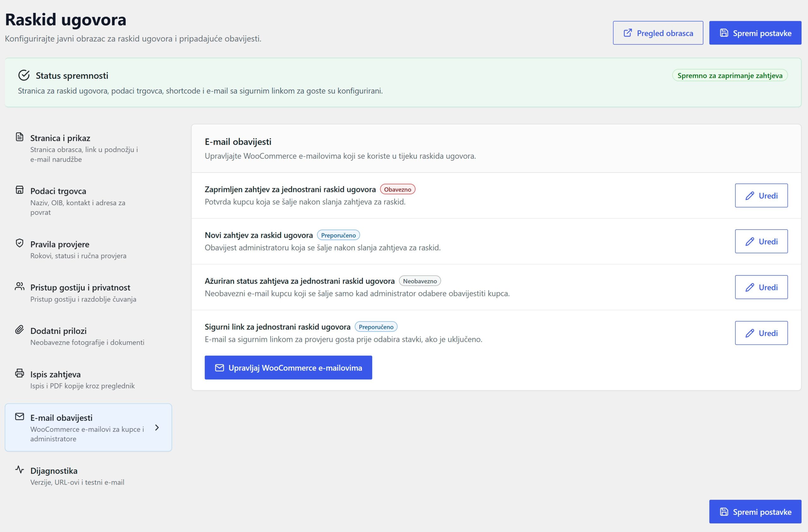This screenshot has width=808, height=532.
Task: Go to Dodatni prilozi section
Action: pyautogui.click(x=88, y=336)
